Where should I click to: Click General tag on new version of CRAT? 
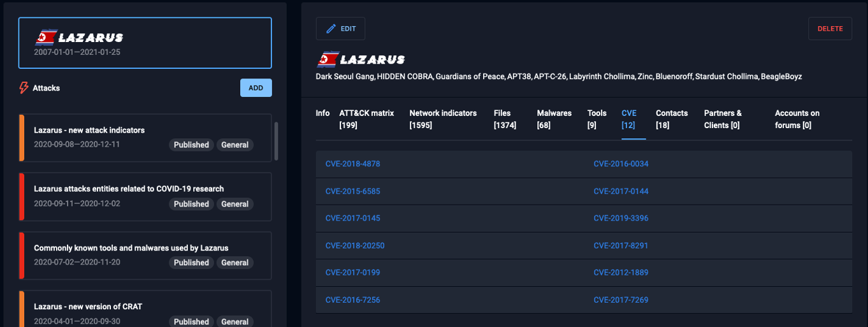(235, 321)
